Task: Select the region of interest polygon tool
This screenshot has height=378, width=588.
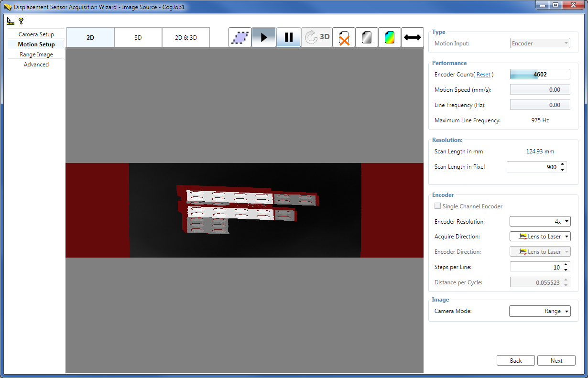Action: click(x=240, y=37)
